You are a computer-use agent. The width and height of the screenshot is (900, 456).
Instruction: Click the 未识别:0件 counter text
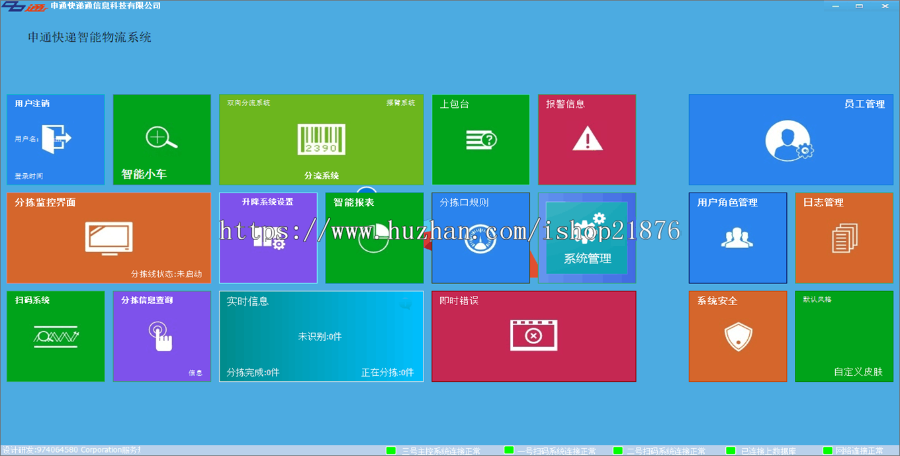pos(320,337)
